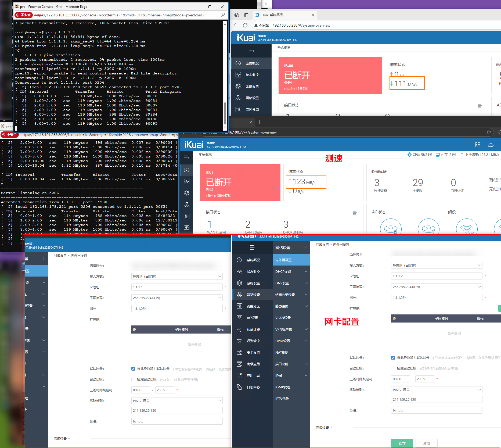Click 流控分流 icon in top iKuai window sidebar
Viewport: 501px width, 448px height.
238,109
